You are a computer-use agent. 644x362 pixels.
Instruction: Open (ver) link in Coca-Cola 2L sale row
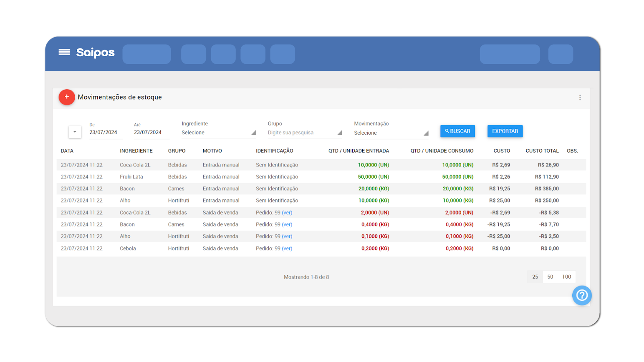point(287,213)
